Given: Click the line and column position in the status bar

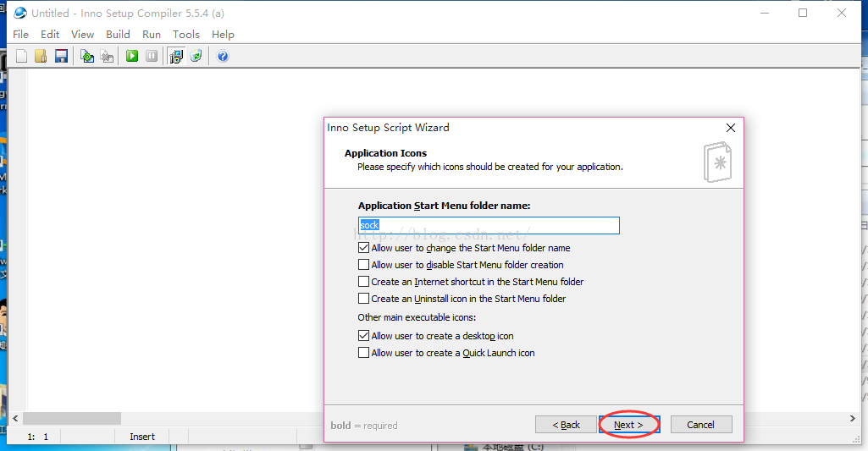Looking at the screenshot, I should (x=37, y=437).
